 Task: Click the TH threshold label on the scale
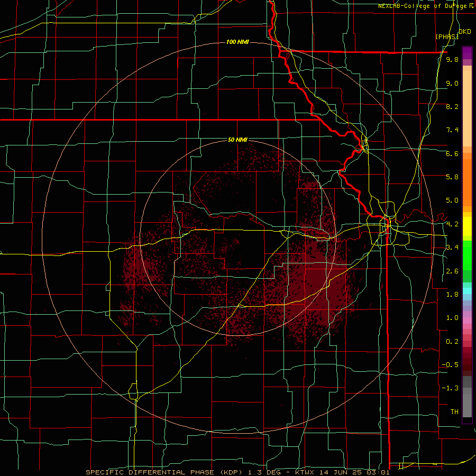click(x=454, y=412)
